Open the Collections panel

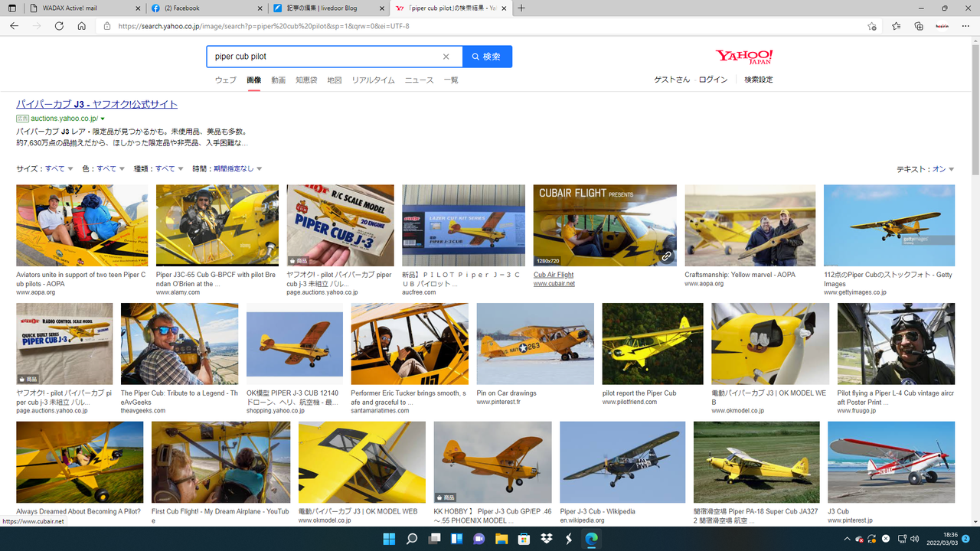click(919, 26)
